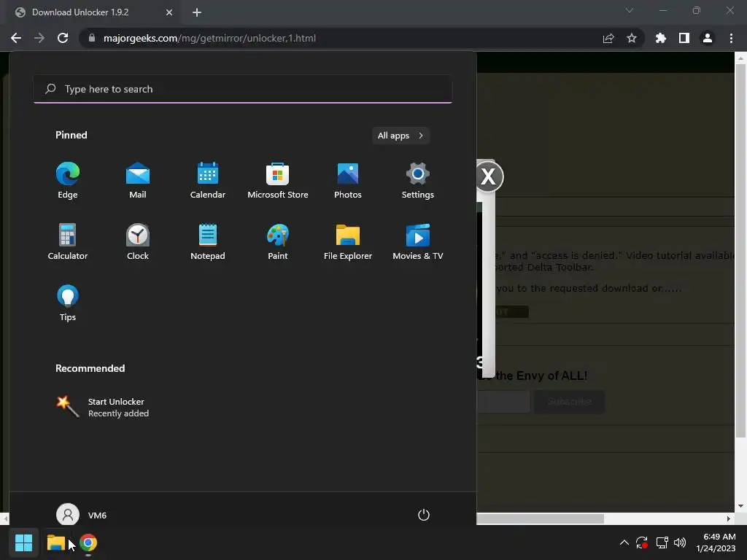Reload the majorgeeks page

point(63,38)
